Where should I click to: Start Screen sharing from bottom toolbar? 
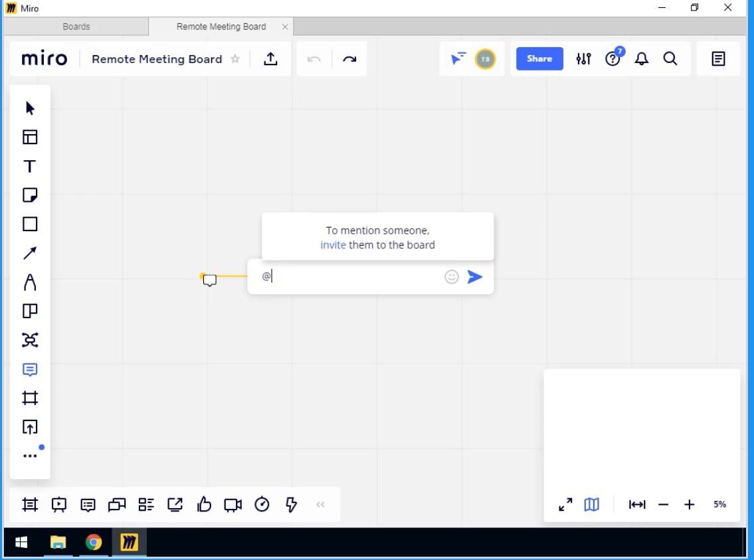(x=175, y=505)
